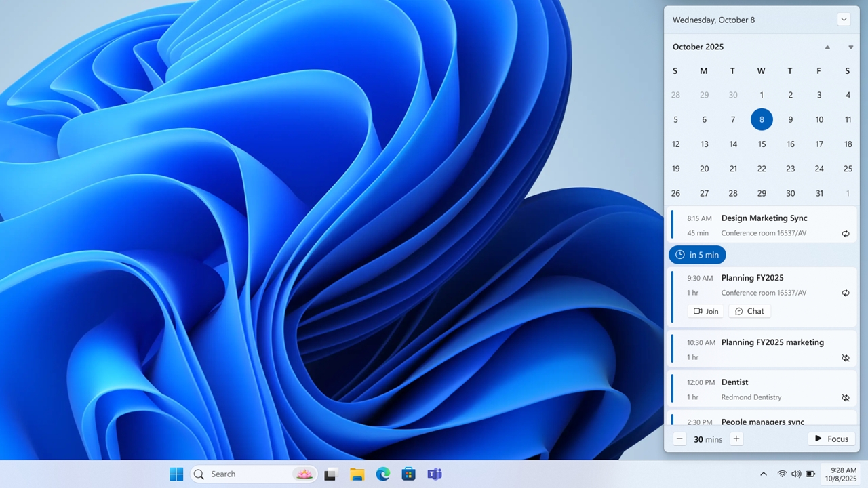Viewport: 868px width, 488px height.
Task: Click the volume icon in the system tray
Action: coord(796,474)
